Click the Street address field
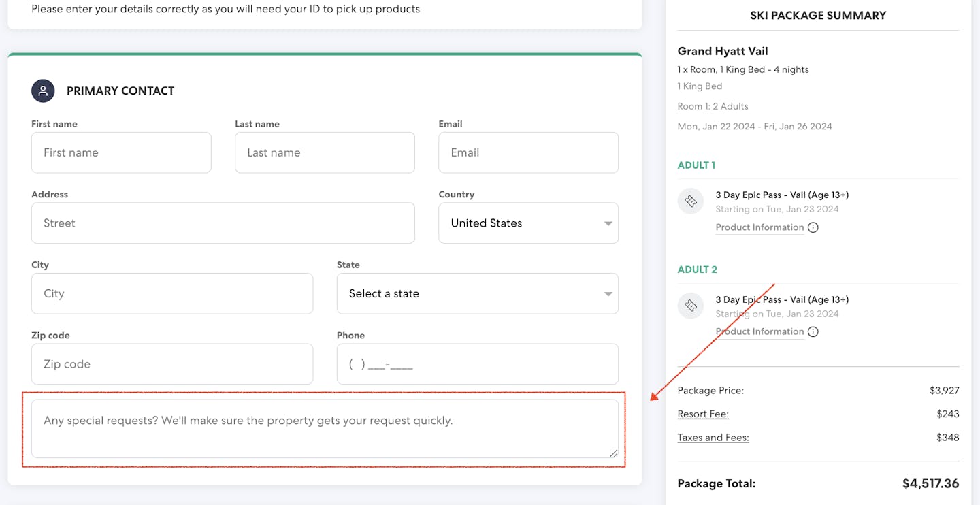The width and height of the screenshot is (980, 505). click(223, 223)
